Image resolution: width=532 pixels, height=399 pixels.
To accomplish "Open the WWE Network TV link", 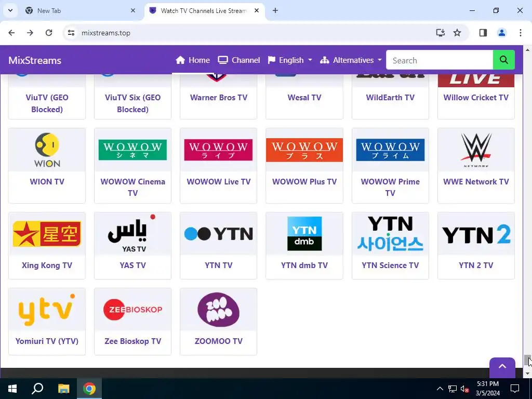I will pos(476,181).
